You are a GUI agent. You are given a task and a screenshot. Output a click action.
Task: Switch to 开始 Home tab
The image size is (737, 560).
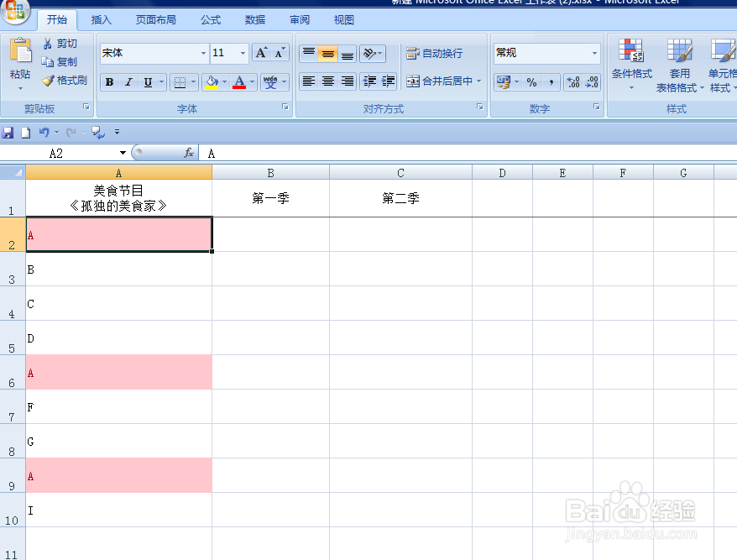pos(57,20)
